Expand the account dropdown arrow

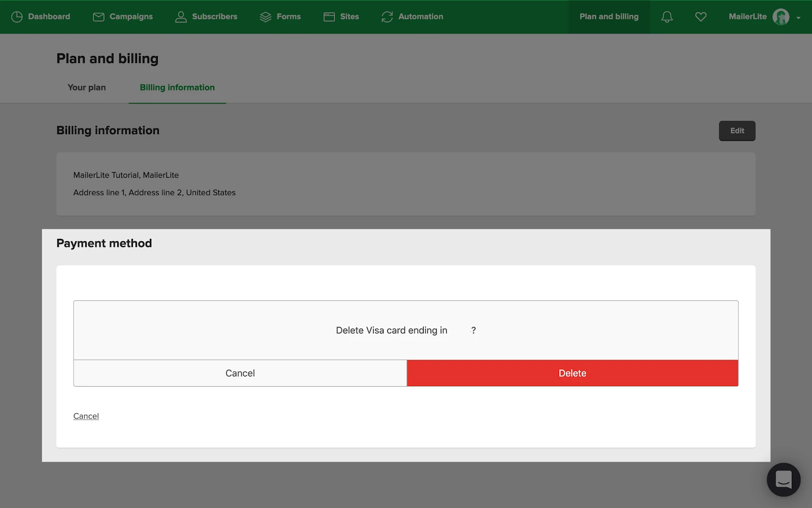click(x=798, y=18)
